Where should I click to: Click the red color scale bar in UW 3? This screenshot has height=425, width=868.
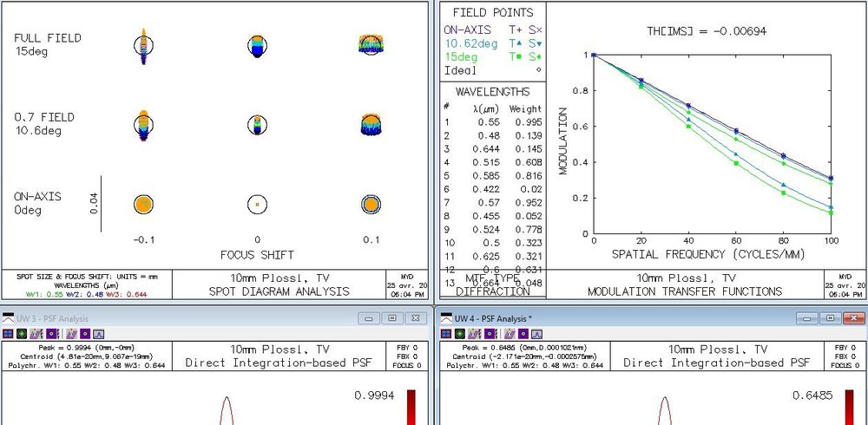tap(411, 408)
